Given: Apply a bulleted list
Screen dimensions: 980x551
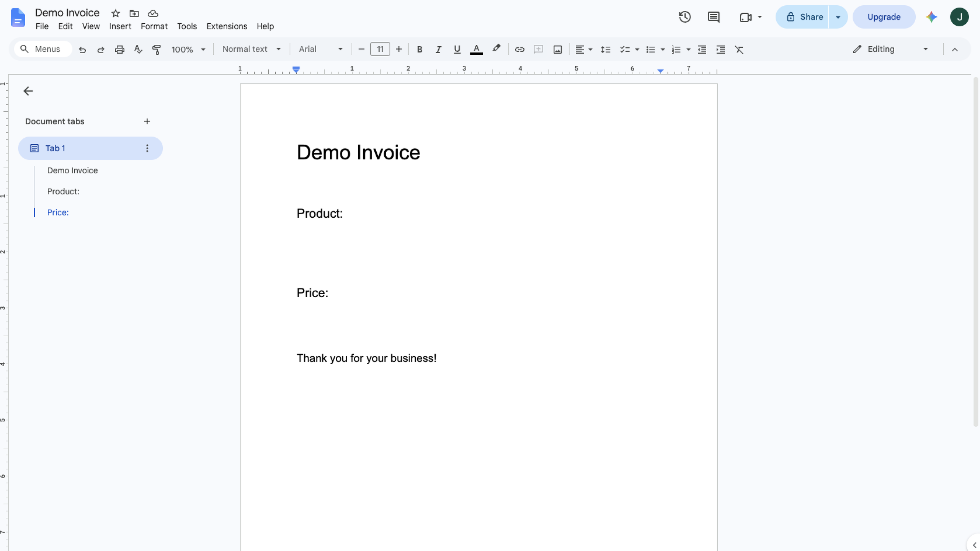Looking at the screenshot, I should 650,49.
